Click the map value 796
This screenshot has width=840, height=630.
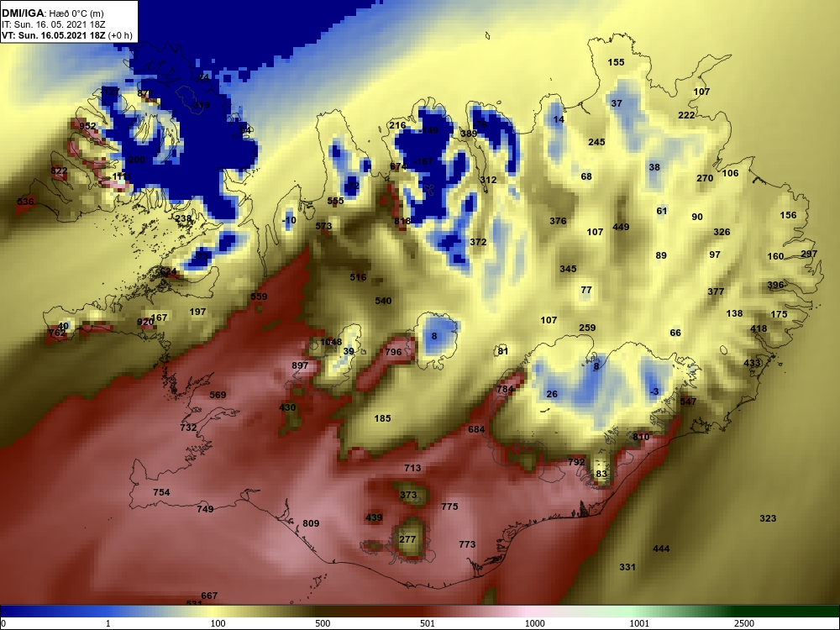393,352
